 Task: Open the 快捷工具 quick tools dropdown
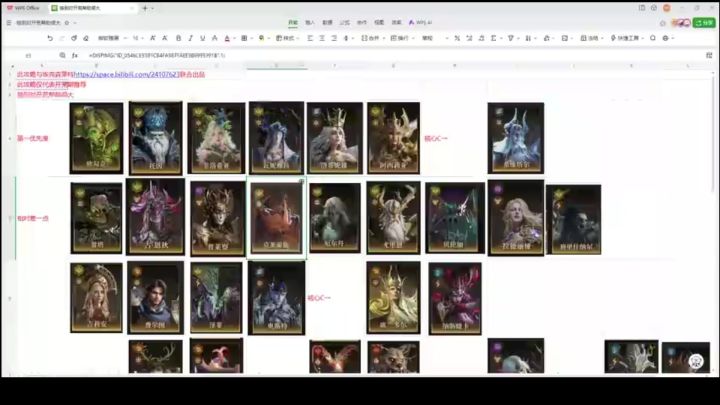click(627, 38)
